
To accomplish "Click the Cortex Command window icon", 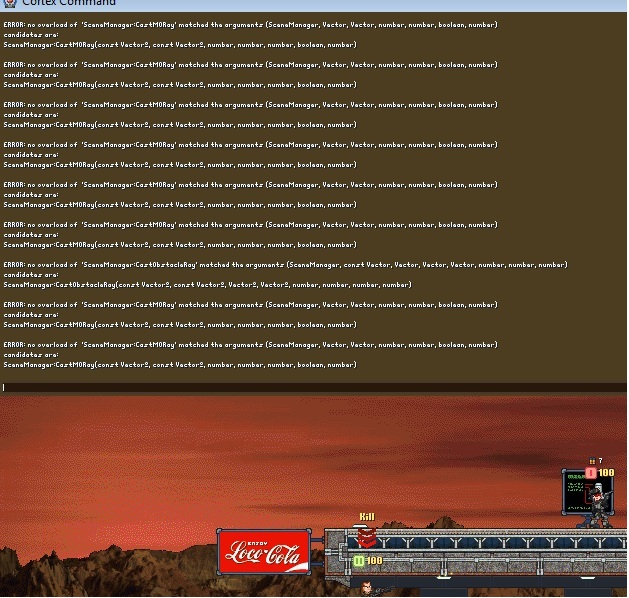I will [x=9, y=4].
